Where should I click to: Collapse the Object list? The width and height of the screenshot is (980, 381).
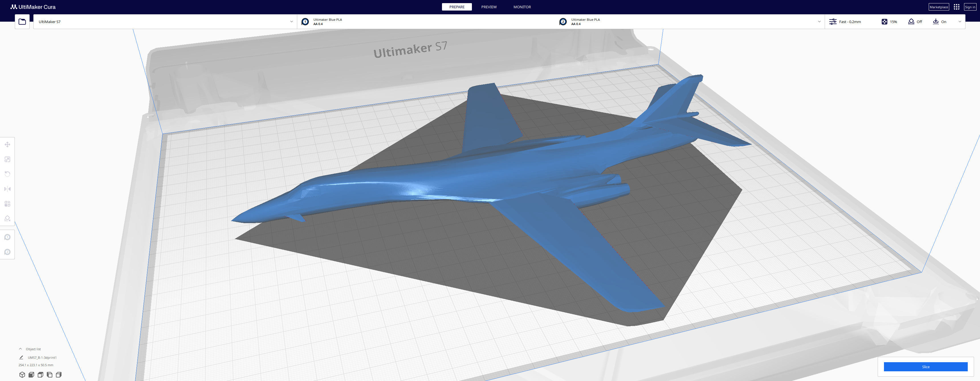[x=21, y=349]
